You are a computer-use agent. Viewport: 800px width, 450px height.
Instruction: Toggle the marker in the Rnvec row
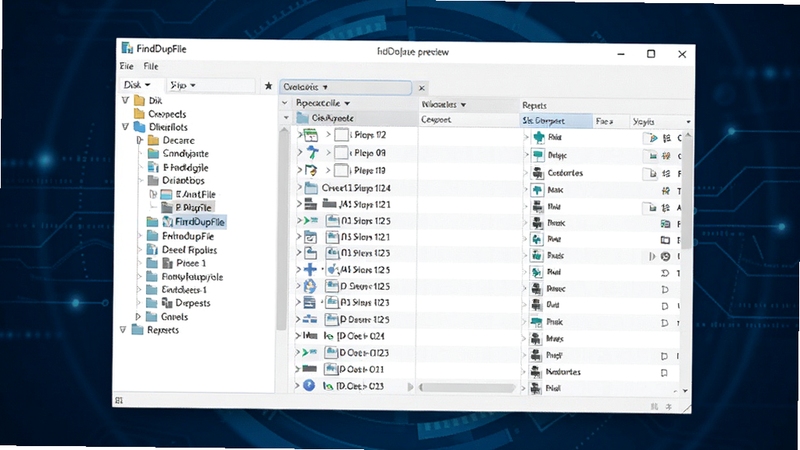click(665, 289)
